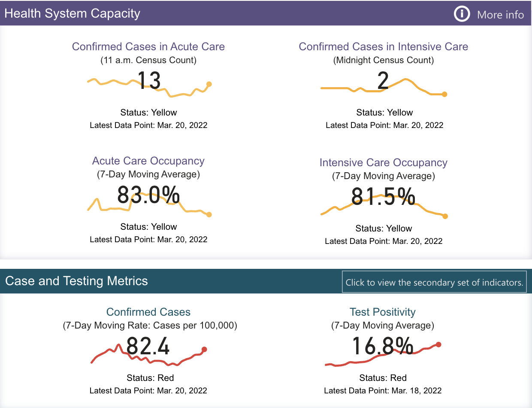
Task: Open the red Confirmed Cases metric title
Action: 148,312
